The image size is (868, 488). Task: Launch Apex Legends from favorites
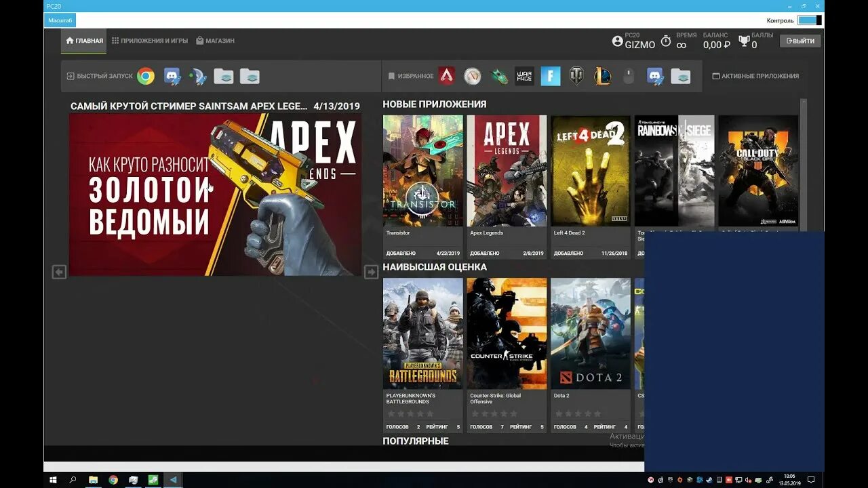tap(446, 76)
